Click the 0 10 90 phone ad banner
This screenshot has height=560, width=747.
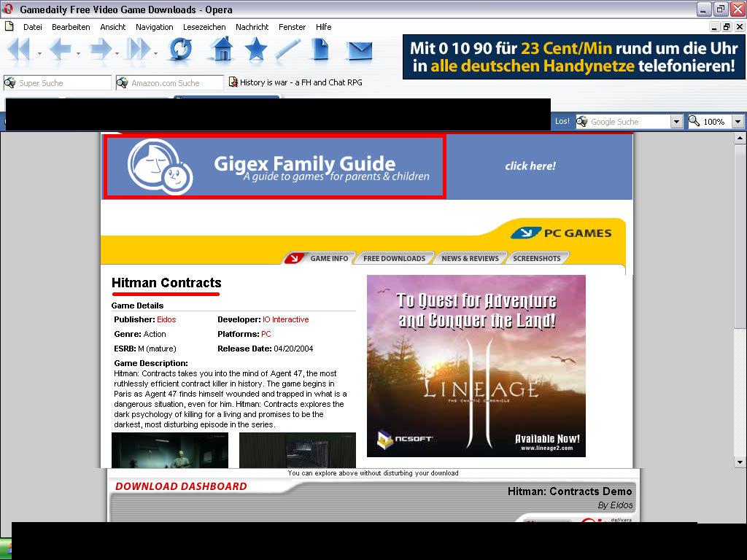coord(573,57)
